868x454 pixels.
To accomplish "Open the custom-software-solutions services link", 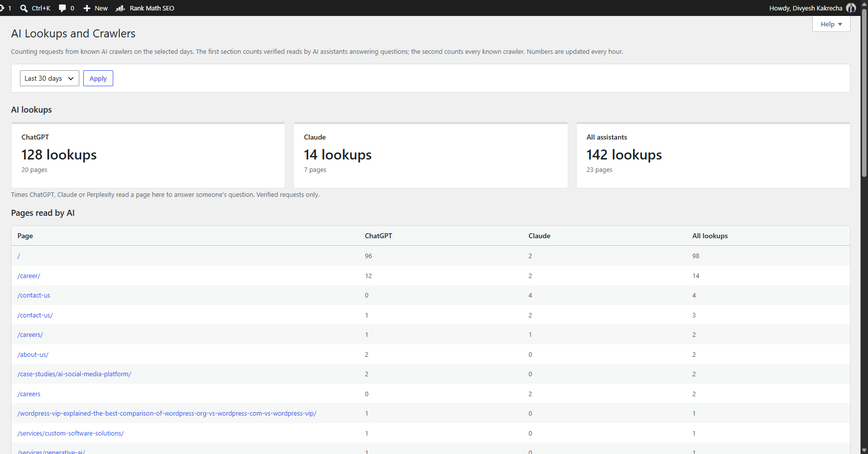I will (71, 433).
